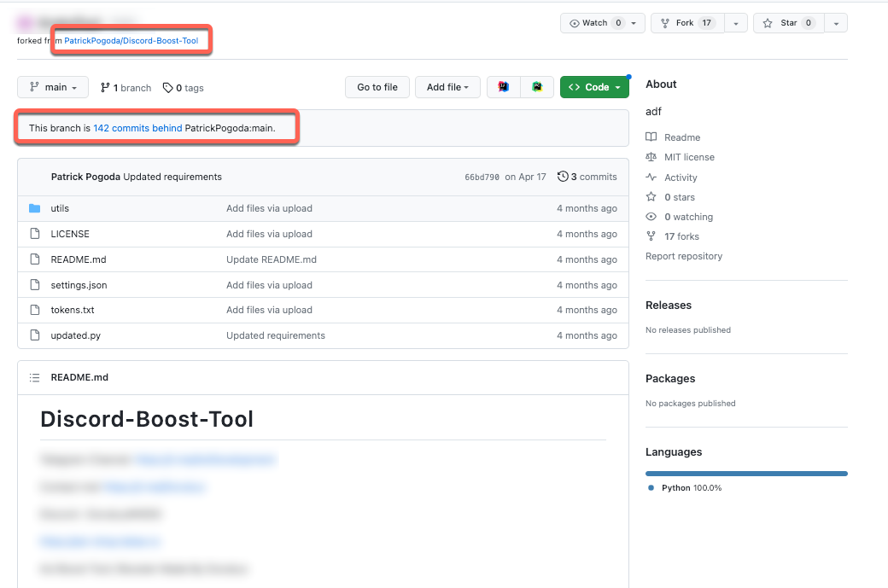Open the Packages heading link

tap(670, 379)
